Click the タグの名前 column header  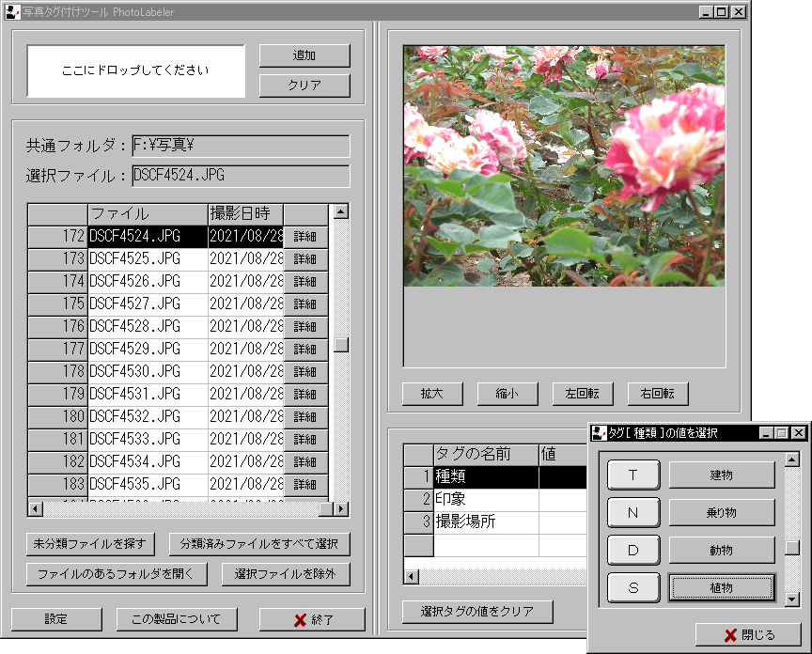[486, 454]
